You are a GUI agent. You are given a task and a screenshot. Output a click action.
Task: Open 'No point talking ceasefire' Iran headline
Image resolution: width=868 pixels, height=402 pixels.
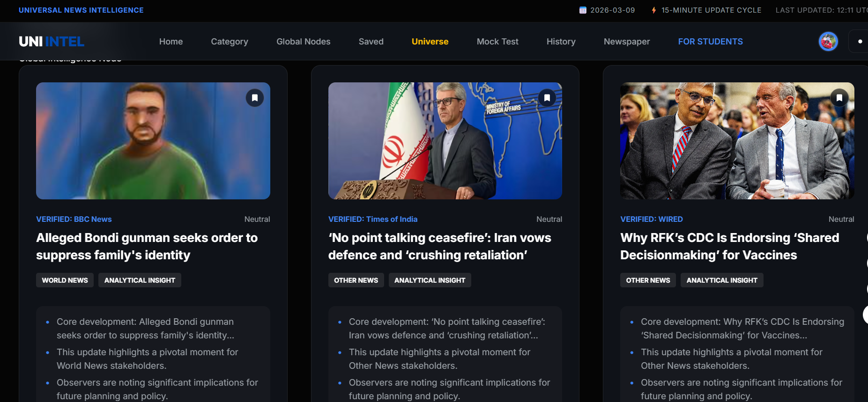click(x=440, y=246)
